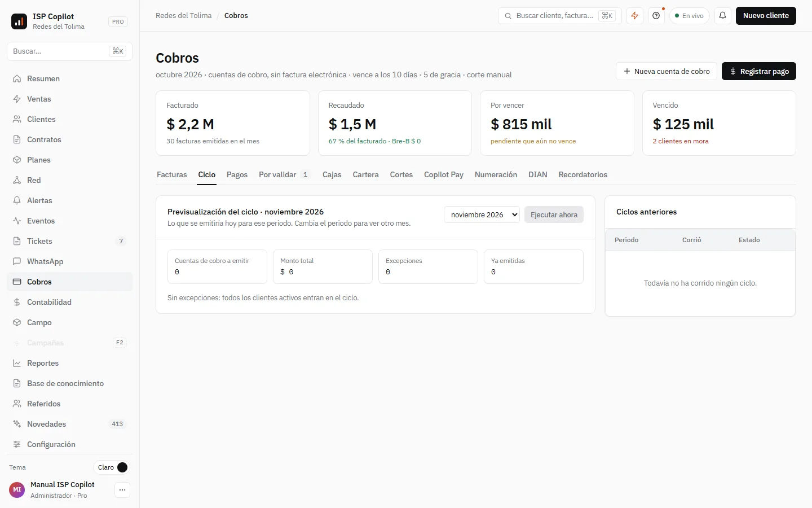Switch to the Cartera tab
The height and width of the screenshot is (508, 812).
click(x=366, y=174)
